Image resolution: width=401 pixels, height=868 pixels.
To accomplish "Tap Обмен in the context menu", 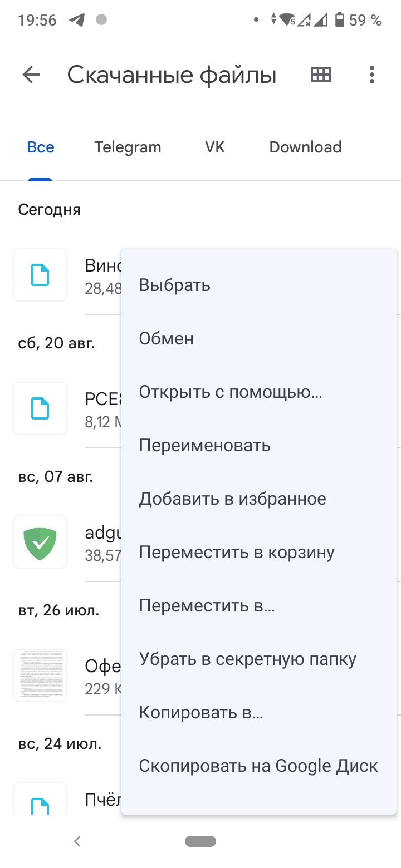I will pyautogui.click(x=167, y=339).
